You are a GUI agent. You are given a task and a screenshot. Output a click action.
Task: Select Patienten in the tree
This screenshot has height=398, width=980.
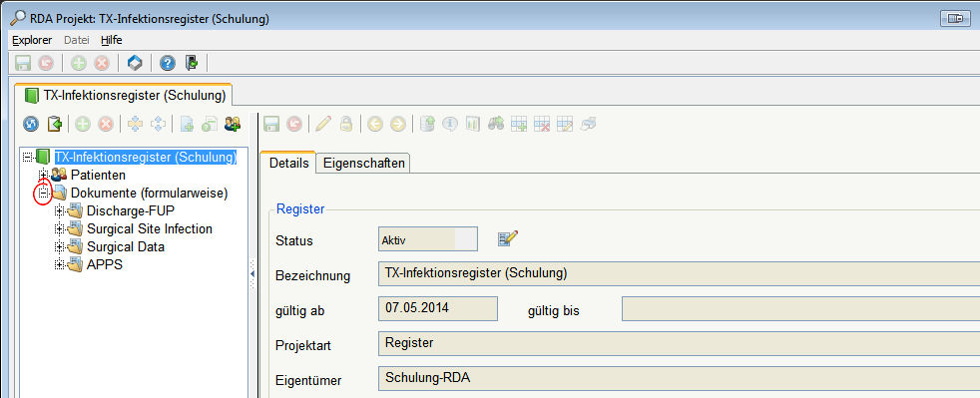click(98, 175)
